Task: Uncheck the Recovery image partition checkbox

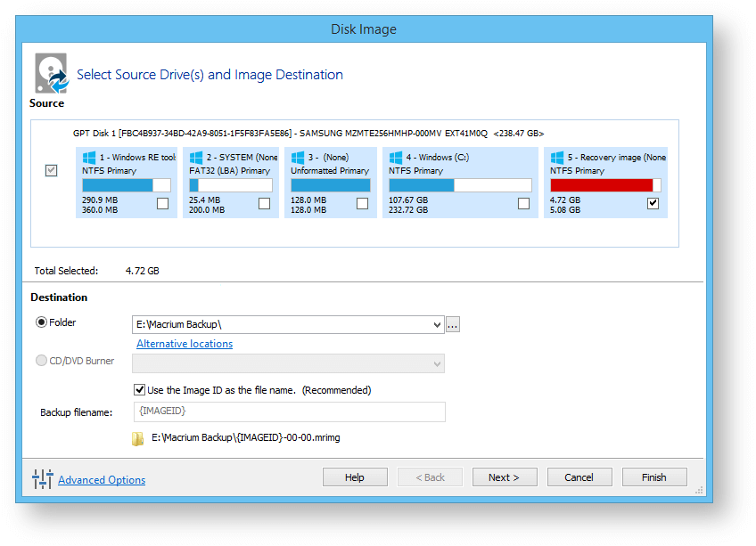Action: coord(653,203)
